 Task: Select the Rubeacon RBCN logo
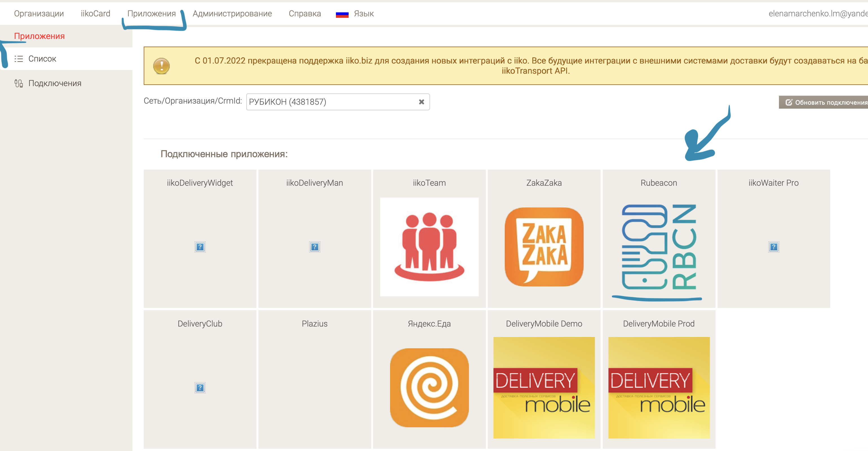tap(658, 247)
